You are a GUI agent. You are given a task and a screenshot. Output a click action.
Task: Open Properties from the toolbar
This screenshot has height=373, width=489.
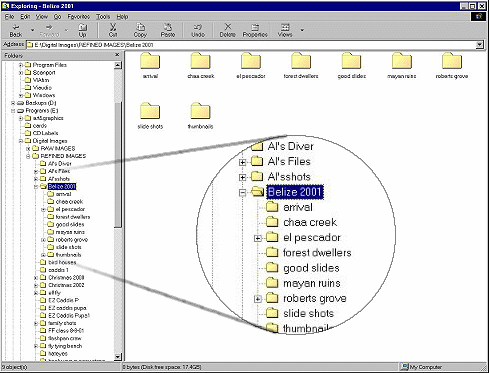255,30
